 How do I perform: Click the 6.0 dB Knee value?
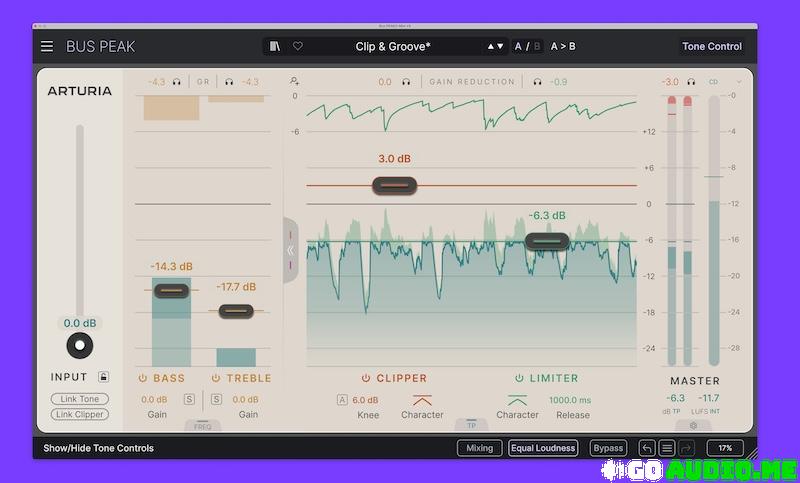365,400
